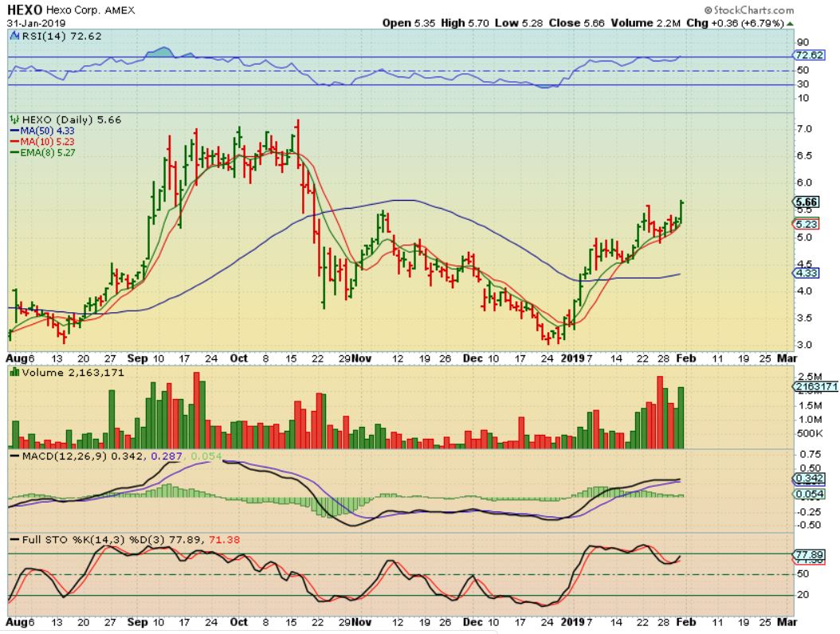Click the 10 label on the RSI scale
Viewport: 840px width, 634px height.
tap(803, 98)
